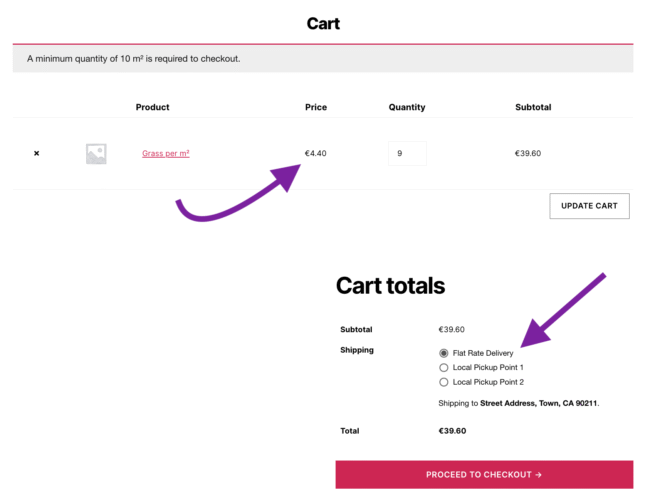This screenshot has width=655, height=501.
Task: Open the Grass per m² product link
Action: (x=166, y=154)
